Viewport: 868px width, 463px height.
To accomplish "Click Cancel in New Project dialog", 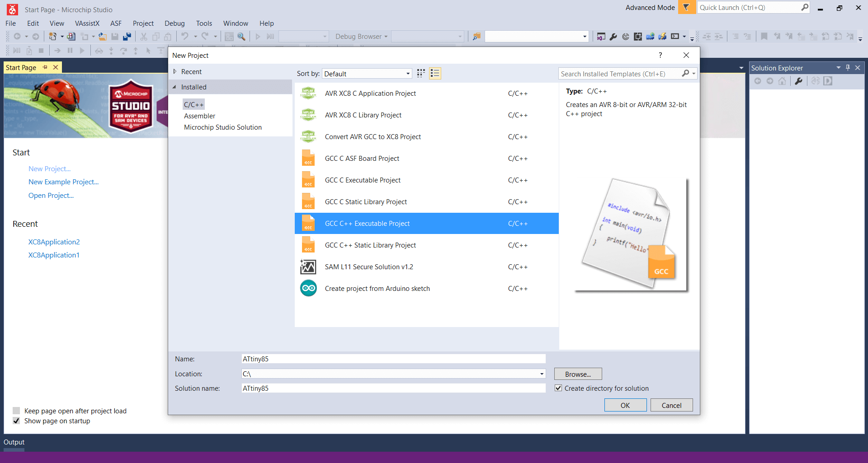I will point(671,405).
